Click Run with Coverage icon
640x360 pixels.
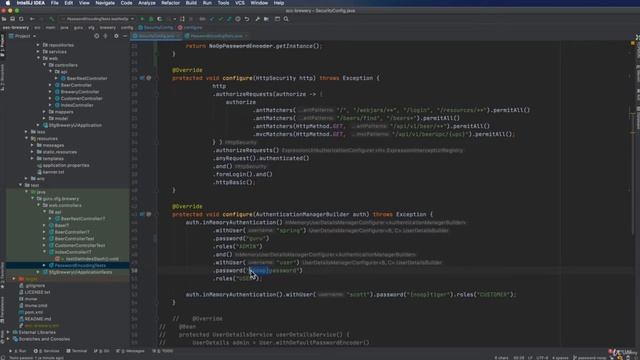coord(160,19)
